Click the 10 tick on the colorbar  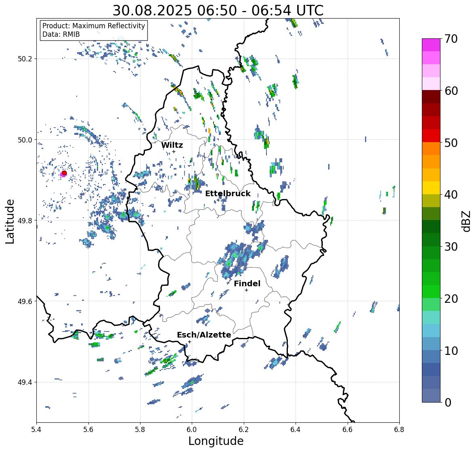coord(451,350)
